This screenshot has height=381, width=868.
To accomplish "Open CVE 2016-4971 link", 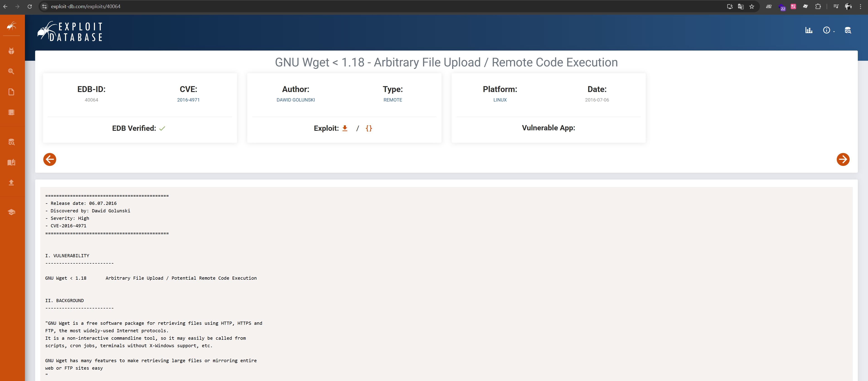I will click(x=188, y=100).
